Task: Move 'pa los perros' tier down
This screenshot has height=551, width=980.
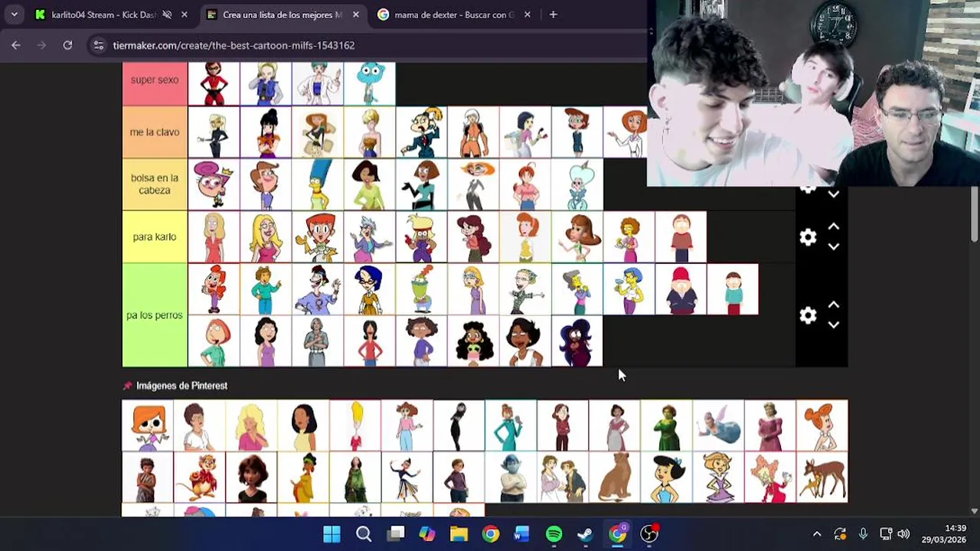Action: [834, 324]
